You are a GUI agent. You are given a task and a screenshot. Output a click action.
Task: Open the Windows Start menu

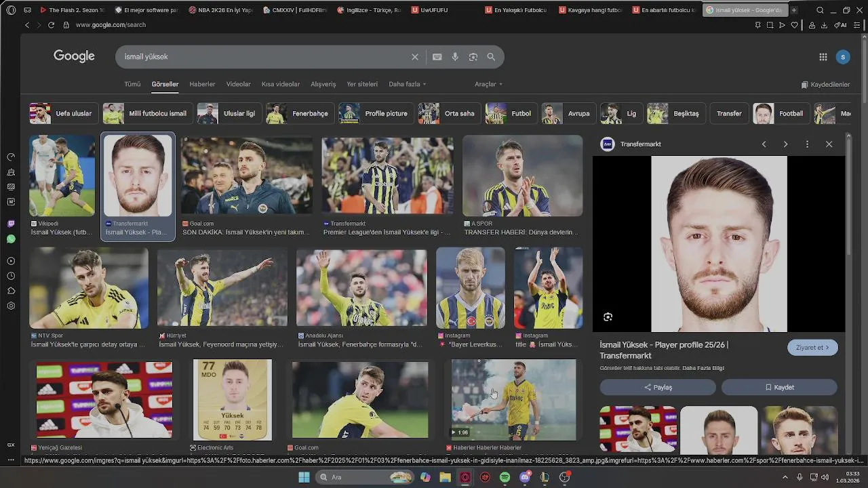coord(304,477)
